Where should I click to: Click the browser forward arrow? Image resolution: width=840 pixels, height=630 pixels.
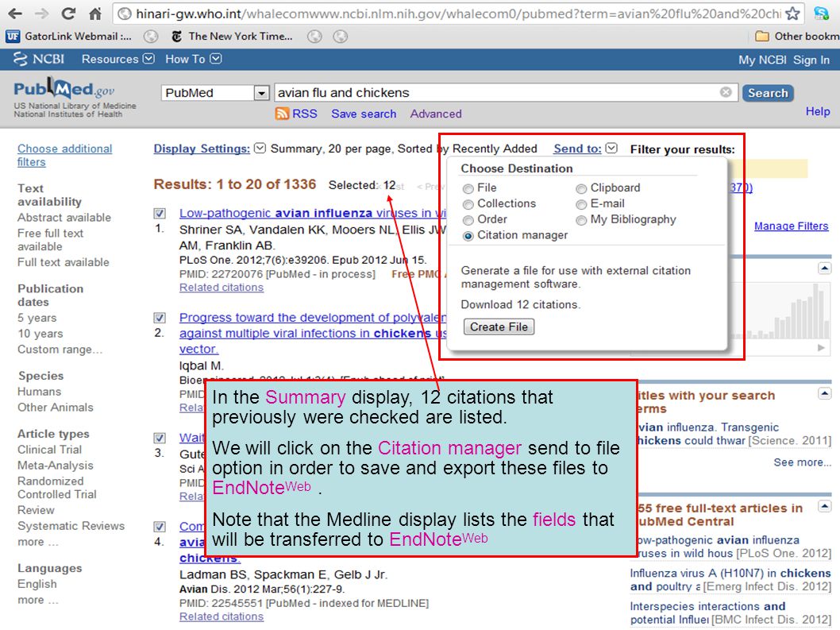42,14
